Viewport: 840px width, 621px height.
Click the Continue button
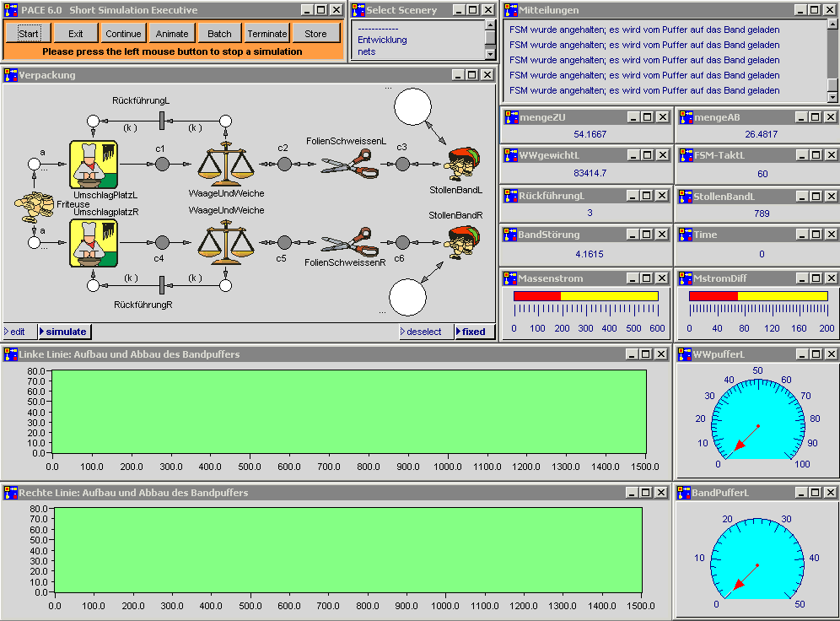point(123,33)
